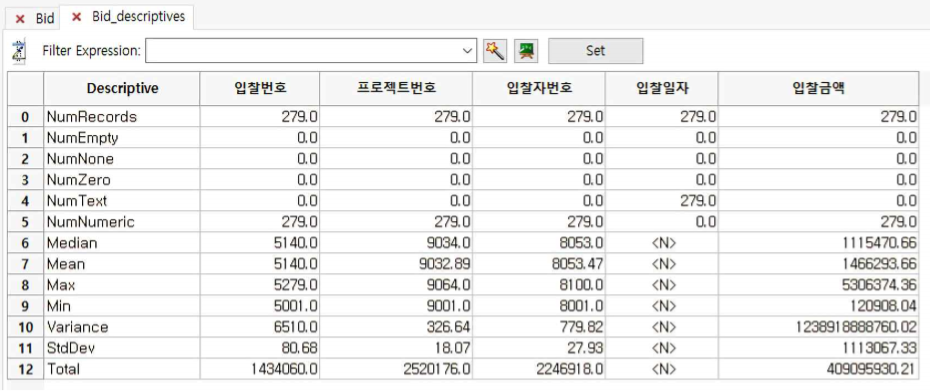Click the 프로젝트번호 column header

pyautogui.click(x=396, y=89)
